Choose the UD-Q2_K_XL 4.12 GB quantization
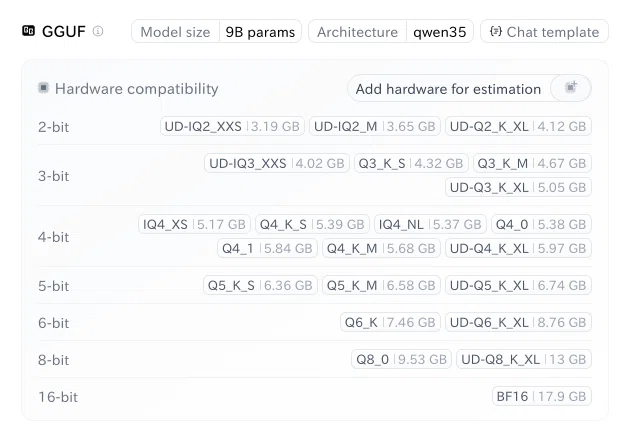Viewport: 624px width, 433px height. click(x=518, y=127)
